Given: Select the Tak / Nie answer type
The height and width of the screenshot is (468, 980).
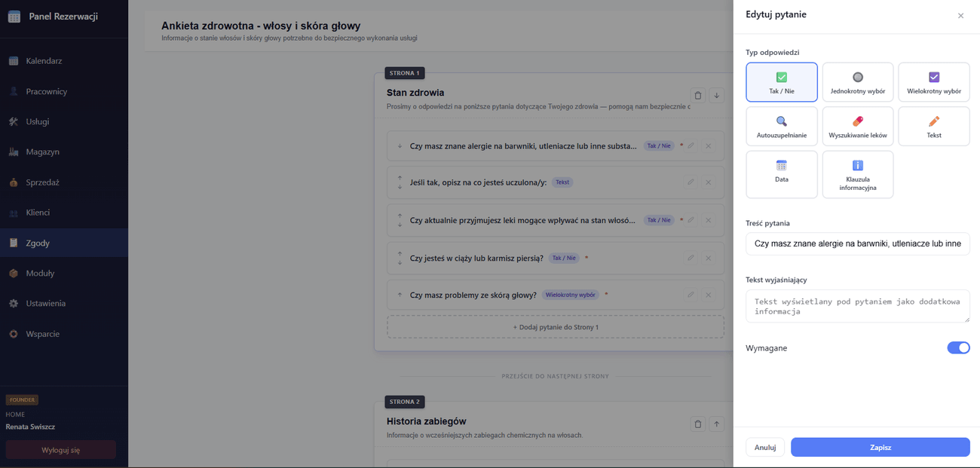Looking at the screenshot, I should pyautogui.click(x=781, y=82).
